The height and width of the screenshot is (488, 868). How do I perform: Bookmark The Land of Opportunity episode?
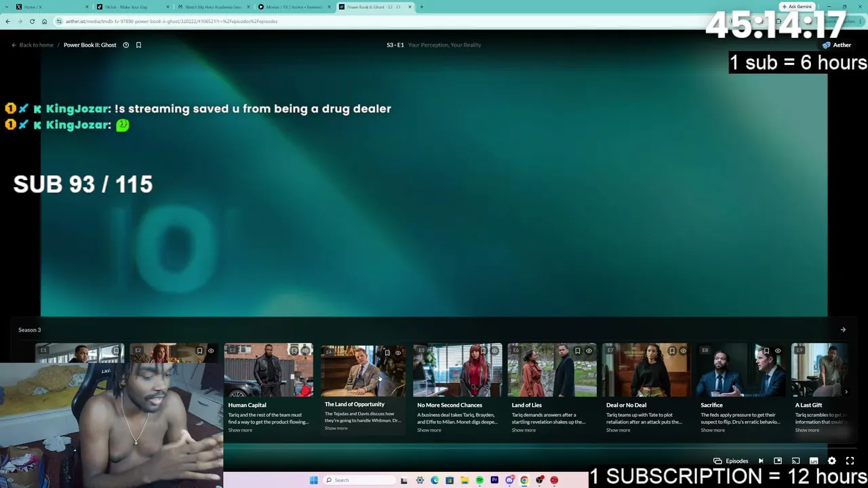coord(387,352)
